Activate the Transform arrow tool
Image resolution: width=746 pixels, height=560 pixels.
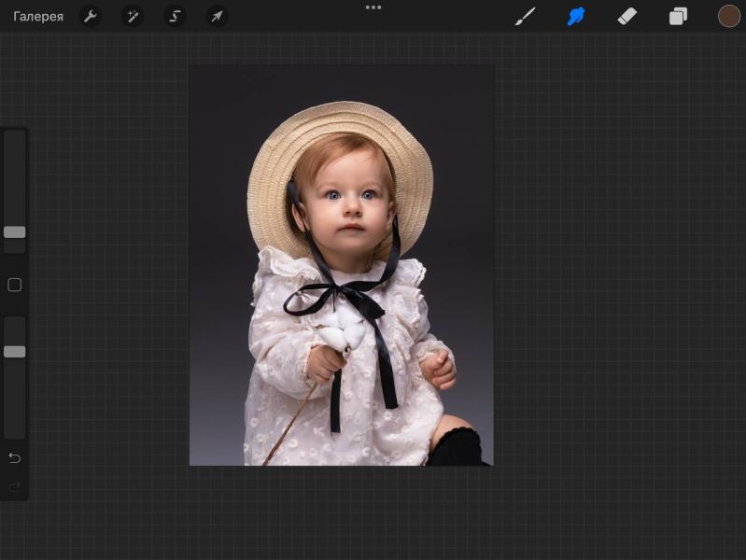(x=217, y=17)
